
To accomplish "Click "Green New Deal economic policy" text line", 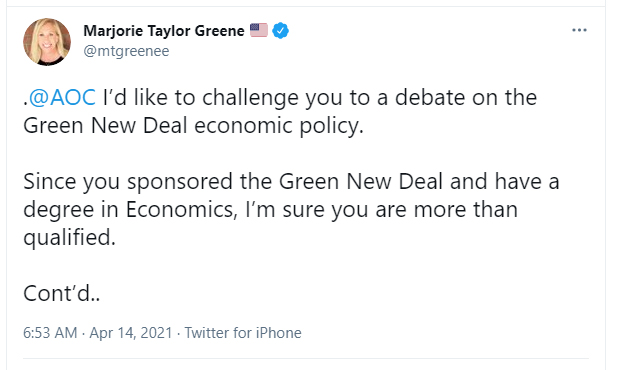I will tap(193, 126).
